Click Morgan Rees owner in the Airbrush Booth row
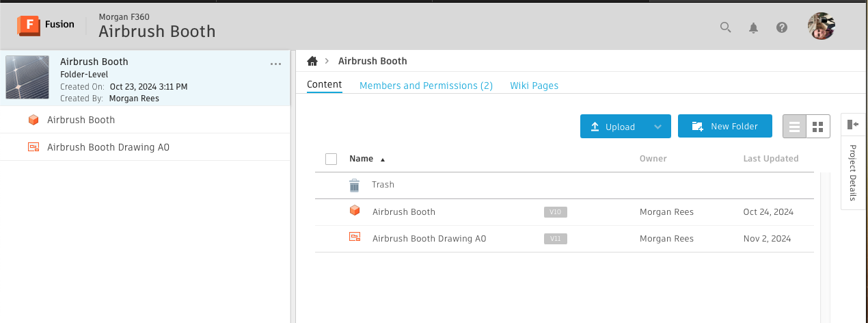The height and width of the screenshot is (323, 868). pos(666,212)
